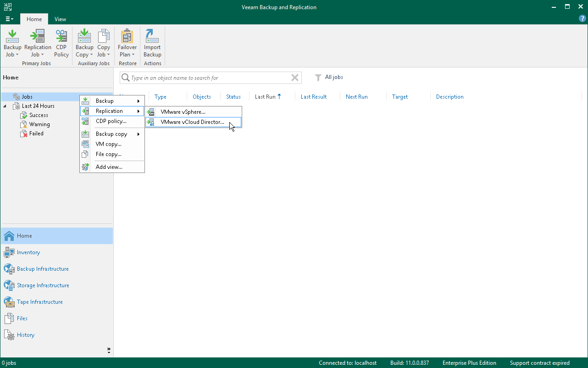The image size is (588, 368).
Task: Click the Warning status icon in tree
Action: tap(24, 124)
